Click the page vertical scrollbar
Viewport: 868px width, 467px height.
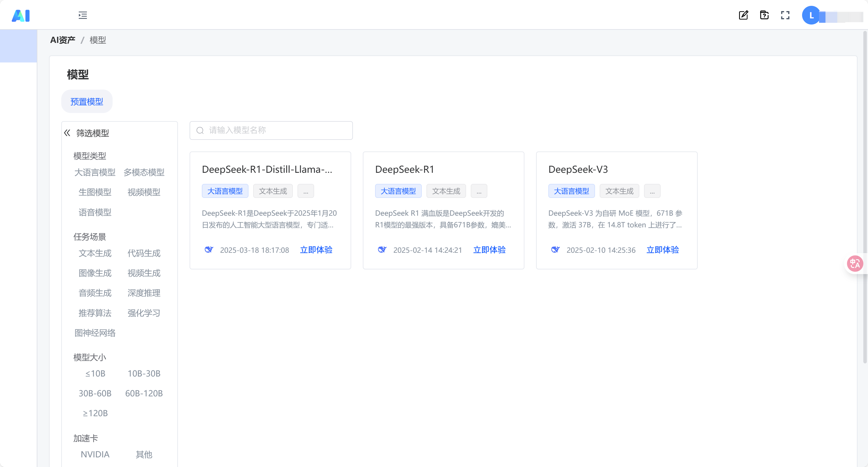(x=864, y=197)
